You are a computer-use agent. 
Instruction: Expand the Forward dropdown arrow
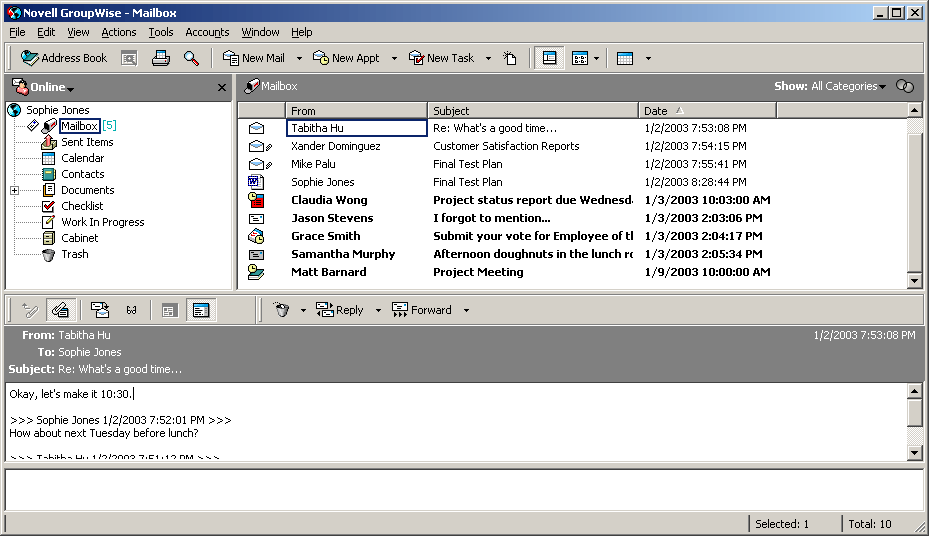466,310
